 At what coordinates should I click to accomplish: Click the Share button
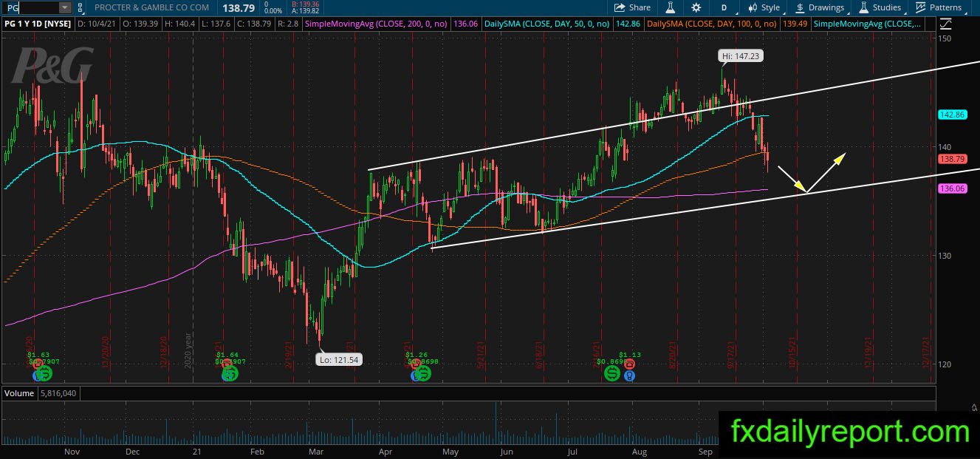[634, 7]
